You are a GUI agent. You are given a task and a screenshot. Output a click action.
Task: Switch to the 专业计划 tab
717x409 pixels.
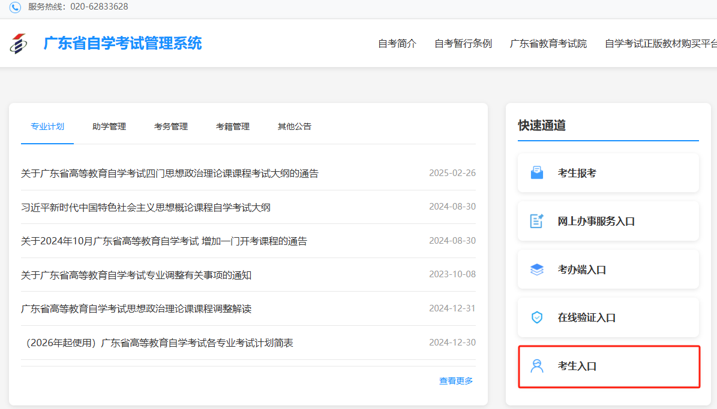click(47, 127)
